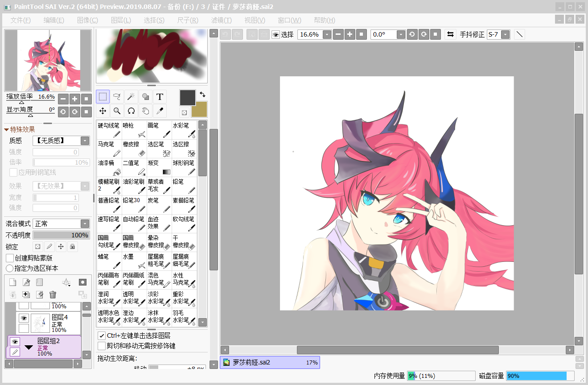Select the transparent color swatch
Screen dimensions: 588x385
[184, 112]
